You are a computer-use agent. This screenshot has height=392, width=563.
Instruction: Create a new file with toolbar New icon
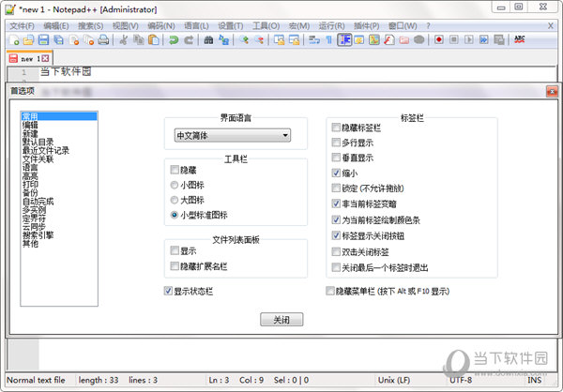tap(13, 39)
